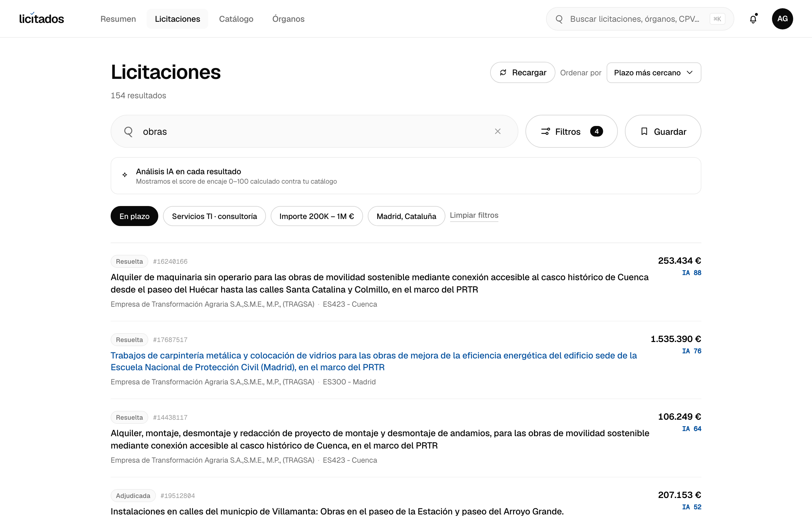Open the AG user avatar menu
The height and width of the screenshot is (518, 812).
coord(782,19)
